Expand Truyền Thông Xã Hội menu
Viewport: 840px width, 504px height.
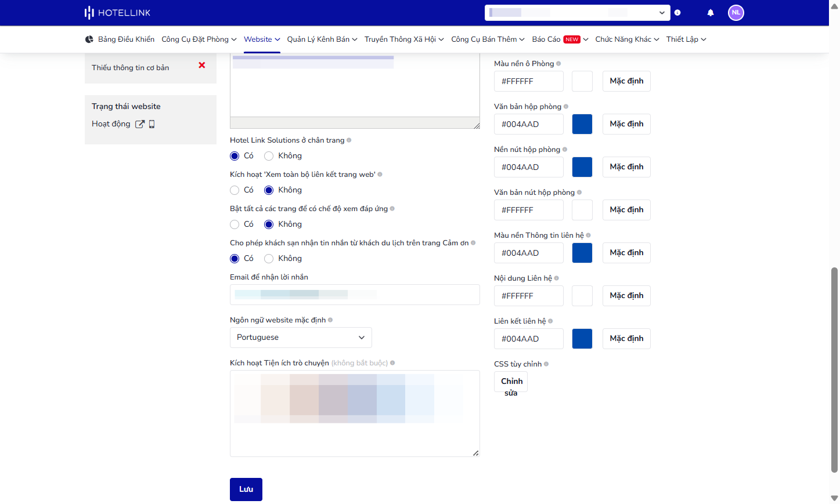pyautogui.click(x=404, y=39)
